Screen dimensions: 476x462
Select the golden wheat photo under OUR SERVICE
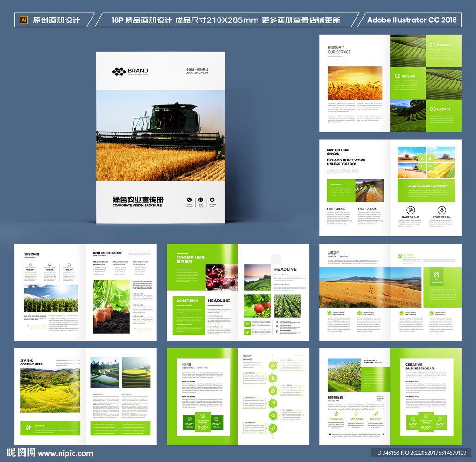coord(355,83)
